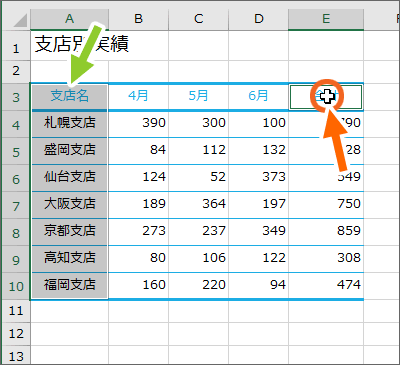Screen dimensions: 400x365
Task: Select the 高知支店 cell
Action: tap(69, 259)
